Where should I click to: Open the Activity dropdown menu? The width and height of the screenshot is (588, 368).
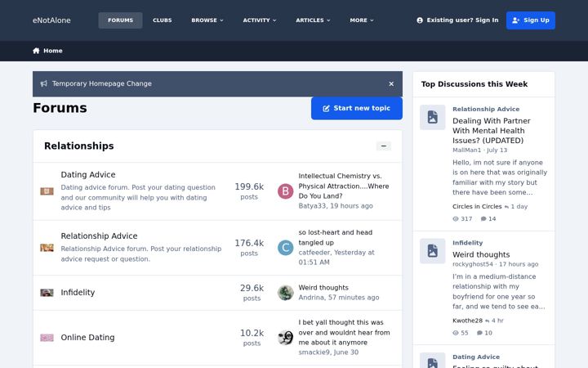click(260, 20)
